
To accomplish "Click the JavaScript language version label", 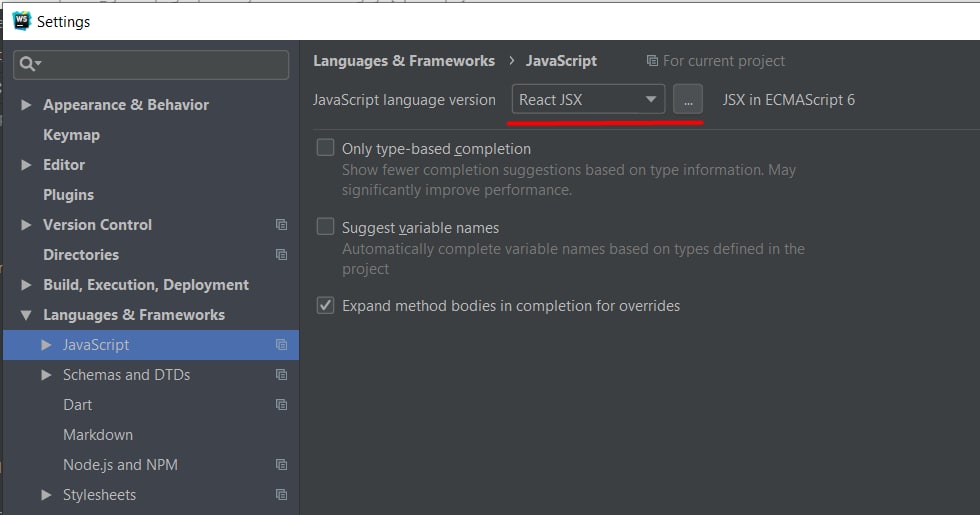I will (404, 100).
